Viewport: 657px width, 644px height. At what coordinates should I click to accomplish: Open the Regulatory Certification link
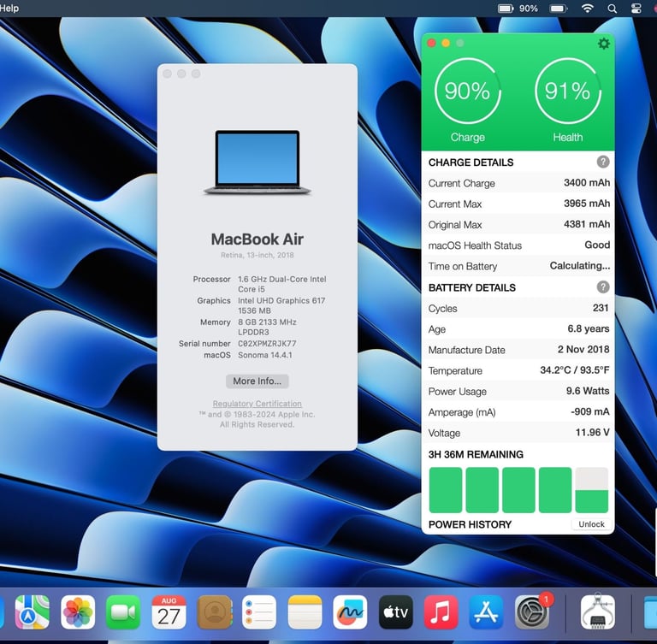257,404
